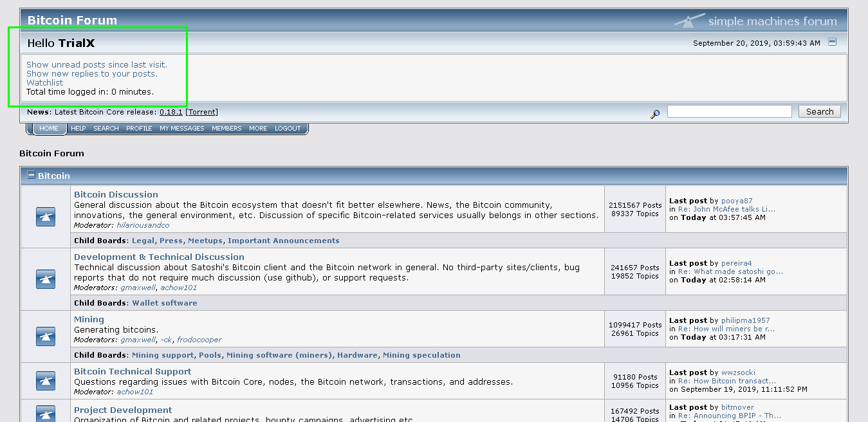Click the Bitcoin category title link
868x422 pixels.
tap(54, 176)
